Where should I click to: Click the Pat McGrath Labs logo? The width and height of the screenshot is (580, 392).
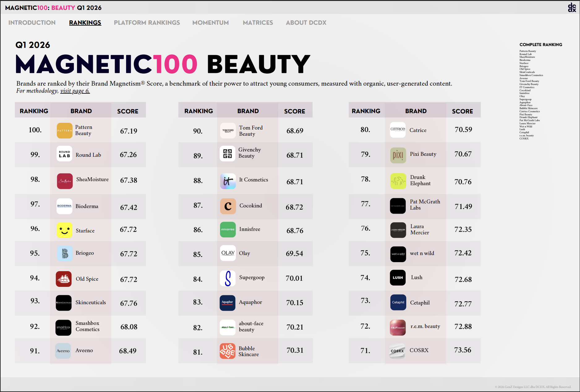tap(398, 206)
